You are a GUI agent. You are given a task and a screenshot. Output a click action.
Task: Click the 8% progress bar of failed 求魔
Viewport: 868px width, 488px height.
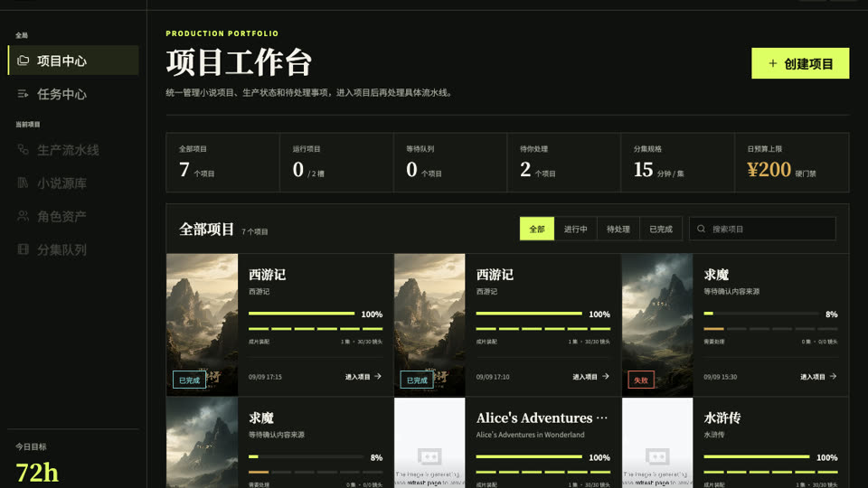tap(761, 314)
